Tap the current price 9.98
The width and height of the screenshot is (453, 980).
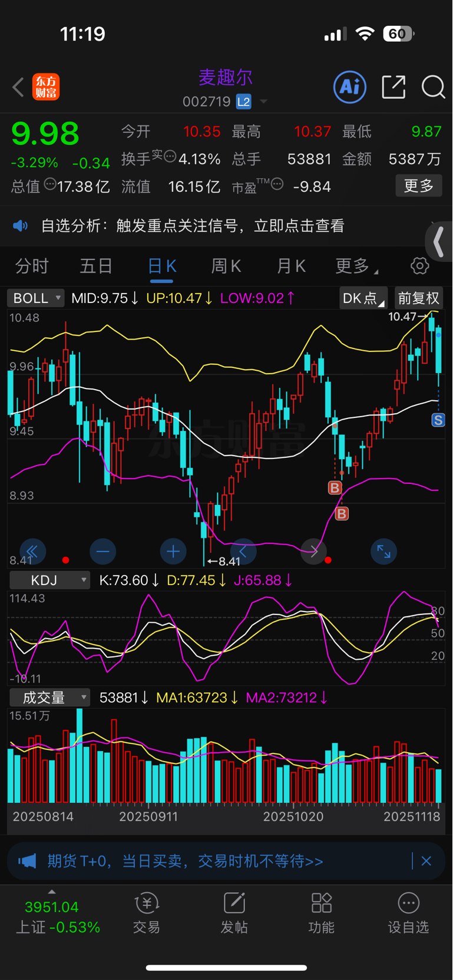pyautogui.click(x=45, y=134)
